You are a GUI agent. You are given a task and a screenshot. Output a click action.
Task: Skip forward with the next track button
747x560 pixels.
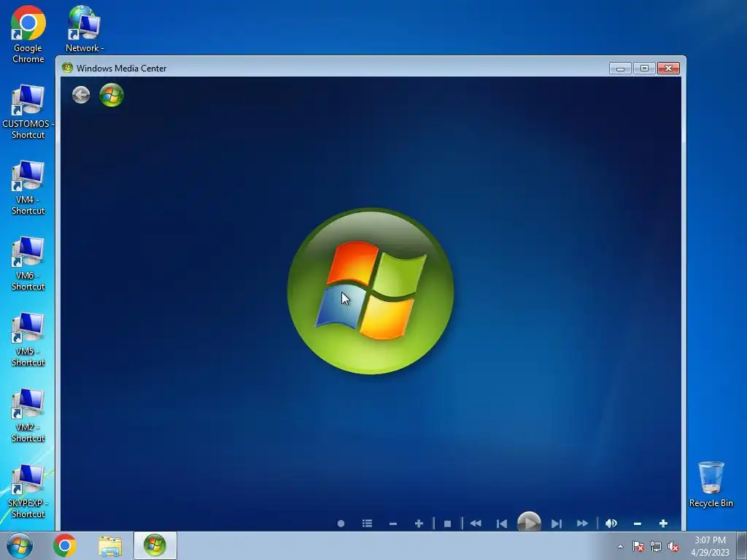[557, 524]
